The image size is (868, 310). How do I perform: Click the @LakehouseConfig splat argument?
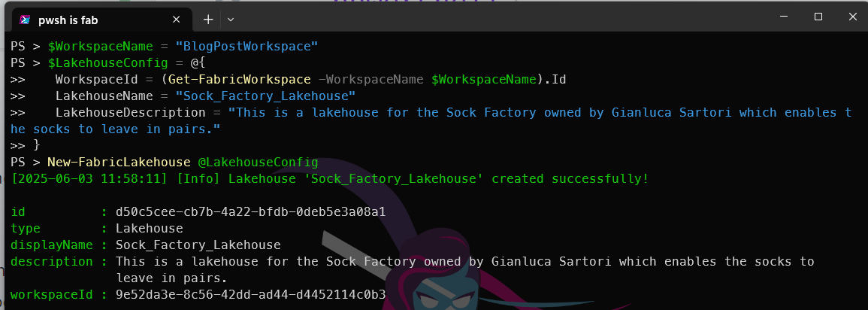pos(258,163)
